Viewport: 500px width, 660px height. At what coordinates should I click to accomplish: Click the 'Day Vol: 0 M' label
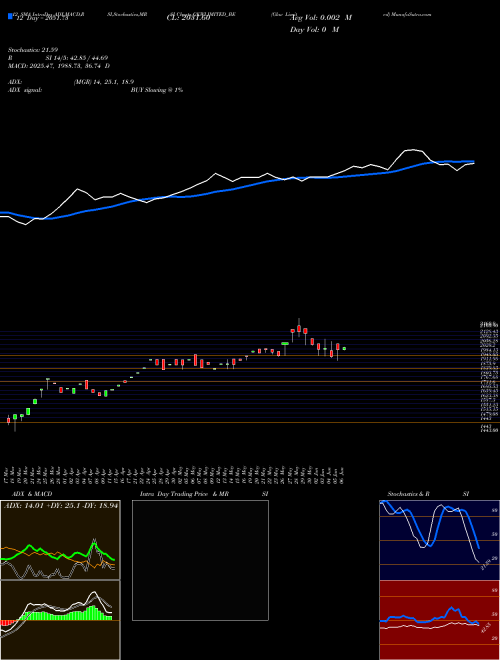tap(314, 30)
